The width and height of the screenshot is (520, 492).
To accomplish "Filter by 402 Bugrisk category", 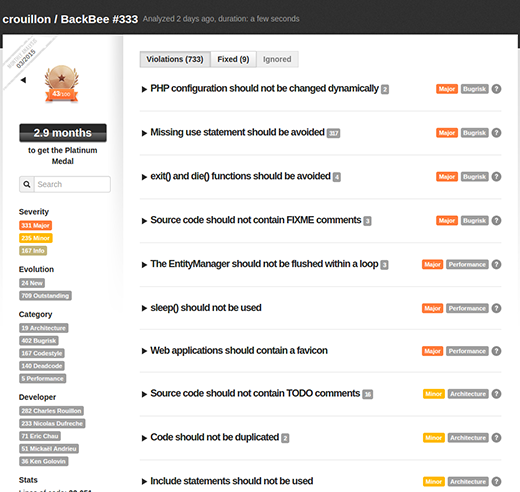I will coord(39,341).
